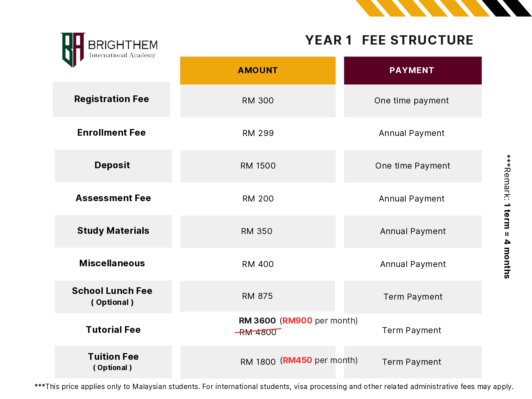Image resolution: width=532 pixels, height=399 pixels.
Task: Click the Tutorial Fee label
Action: pyautogui.click(x=113, y=330)
